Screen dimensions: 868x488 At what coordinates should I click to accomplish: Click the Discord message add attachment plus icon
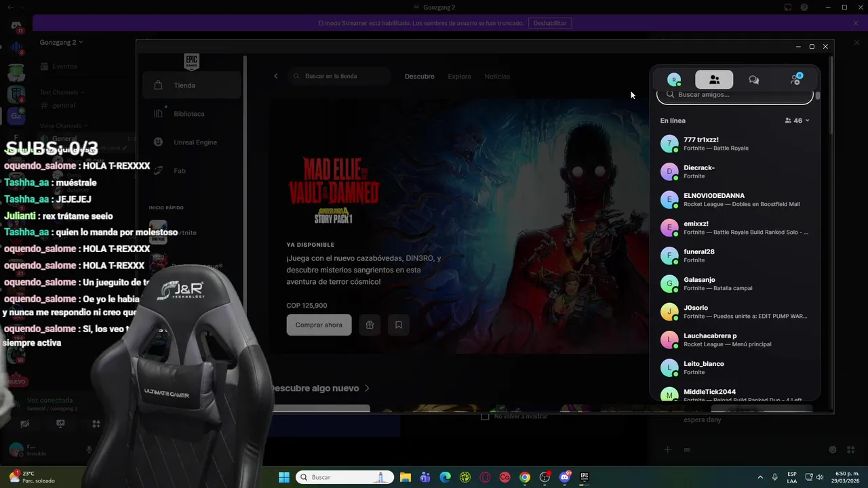667,449
